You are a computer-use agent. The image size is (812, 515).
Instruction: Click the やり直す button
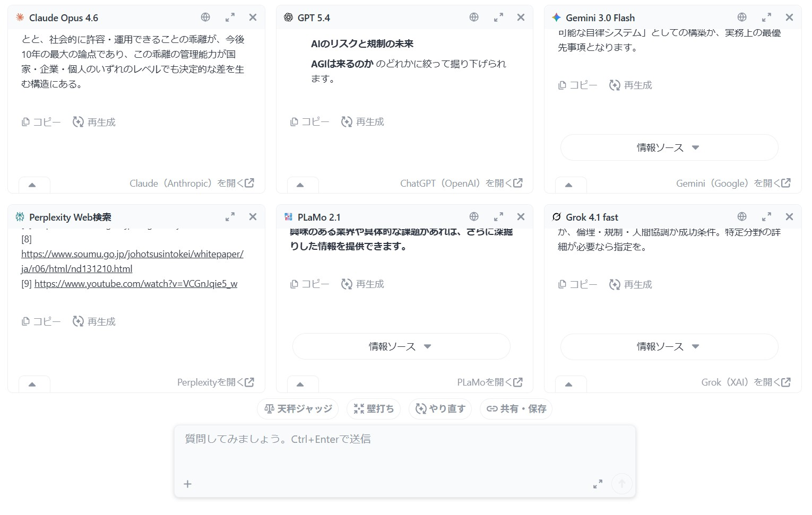click(x=440, y=409)
